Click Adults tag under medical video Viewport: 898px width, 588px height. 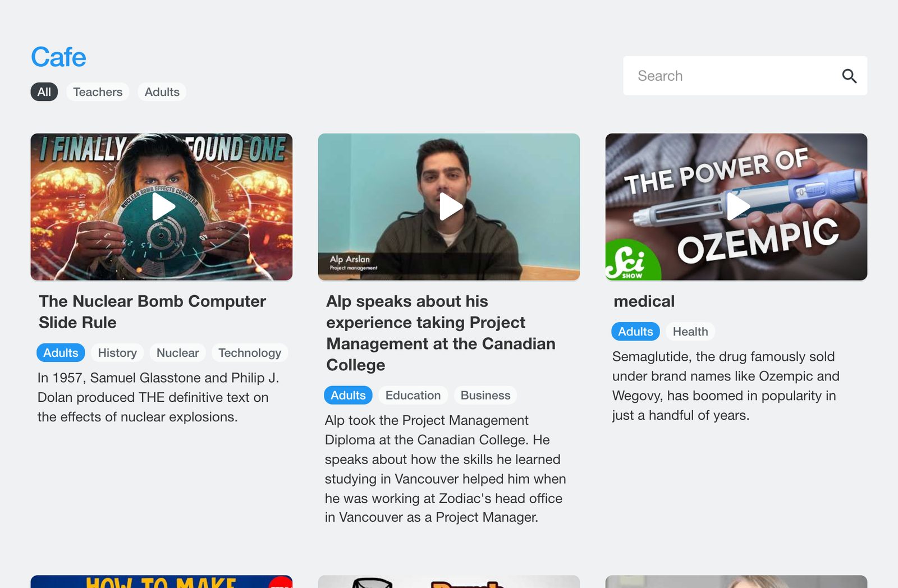pos(635,332)
